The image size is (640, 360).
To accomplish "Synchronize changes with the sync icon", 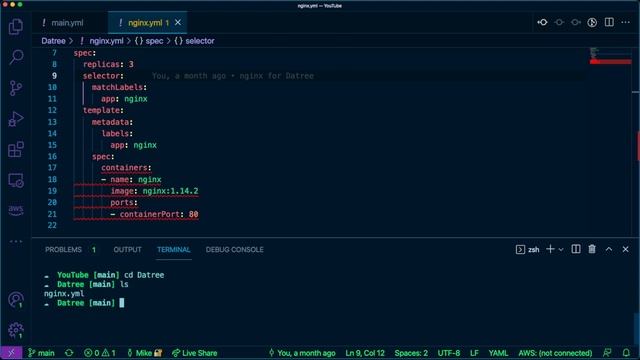I will coord(69,353).
